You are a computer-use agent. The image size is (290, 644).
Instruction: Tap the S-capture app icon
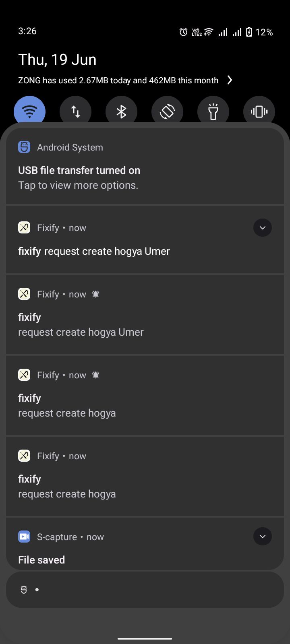[x=24, y=537]
